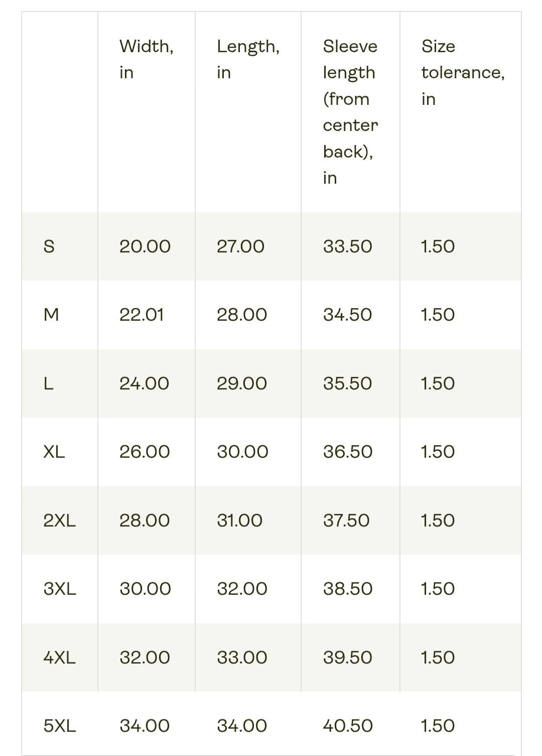
Task: Select the S size row label
Action: click(x=49, y=246)
